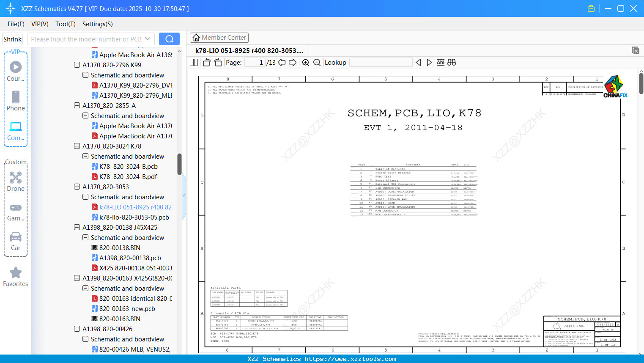The width and height of the screenshot is (644, 363).
Task: Collapse the A1370_820-3024 K78 node
Action: [x=77, y=146]
